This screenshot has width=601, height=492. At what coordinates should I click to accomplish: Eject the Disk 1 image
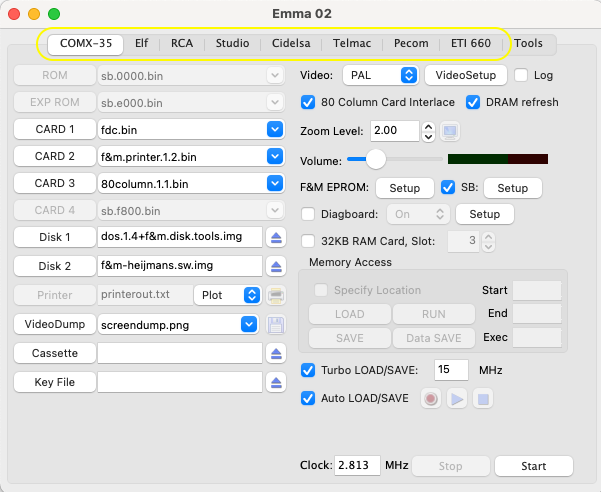277,237
